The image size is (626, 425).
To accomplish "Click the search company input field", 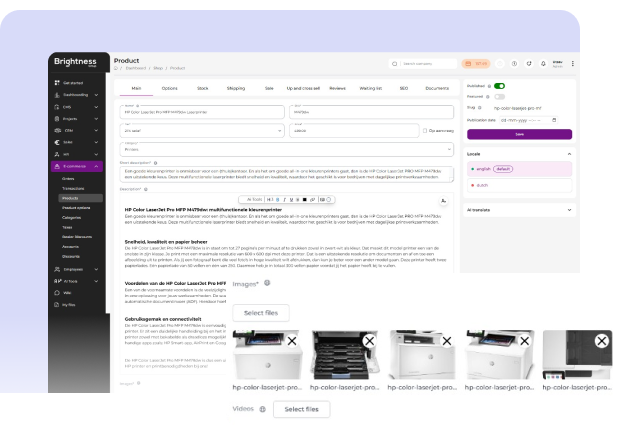I will [427, 64].
